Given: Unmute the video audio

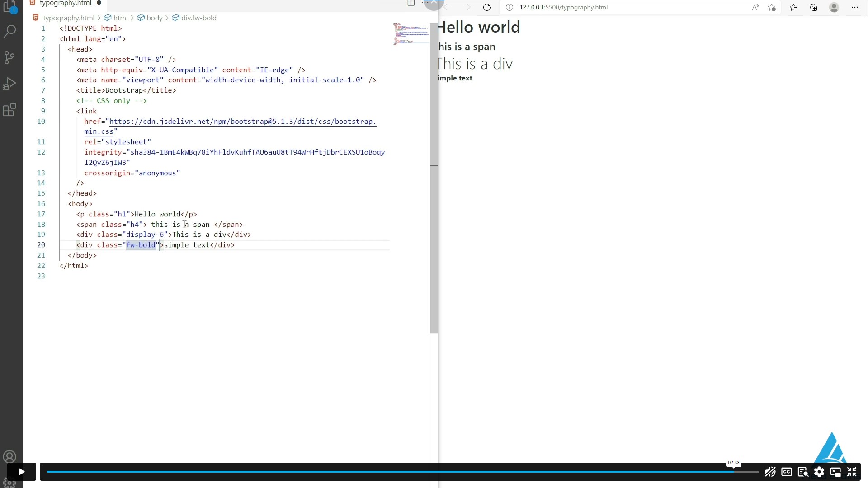Looking at the screenshot, I should pyautogui.click(x=770, y=472).
